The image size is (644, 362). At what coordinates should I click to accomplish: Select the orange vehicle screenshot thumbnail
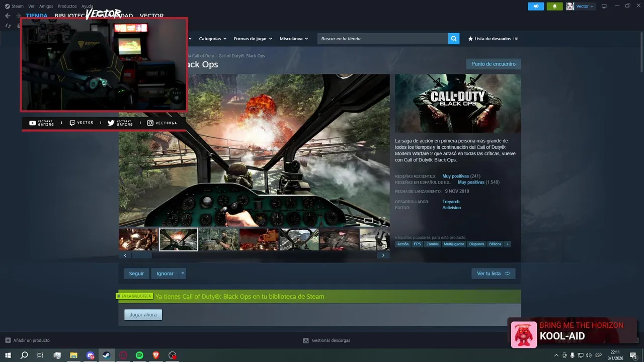(259, 239)
